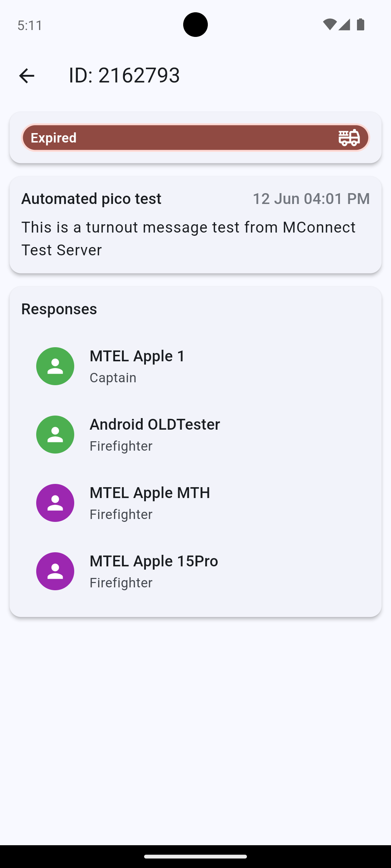Tap the home gesture bar
This screenshot has height=868, width=391.
[x=195, y=856]
